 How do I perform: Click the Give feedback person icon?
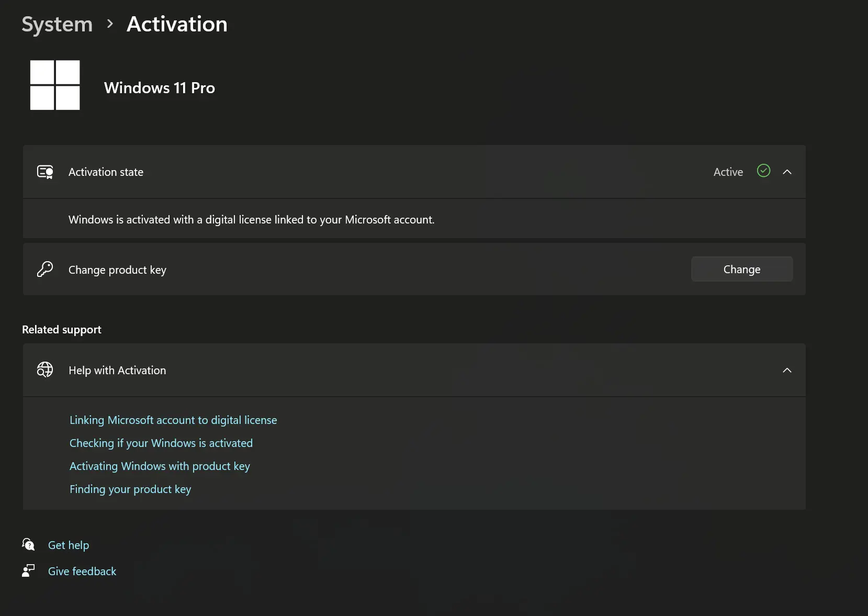pyautogui.click(x=28, y=570)
